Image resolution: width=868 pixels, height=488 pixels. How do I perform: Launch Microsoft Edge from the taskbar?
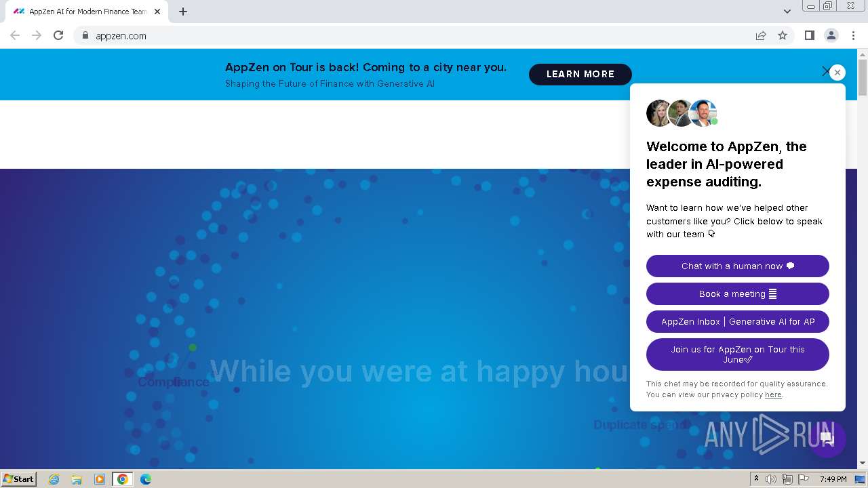click(x=146, y=479)
